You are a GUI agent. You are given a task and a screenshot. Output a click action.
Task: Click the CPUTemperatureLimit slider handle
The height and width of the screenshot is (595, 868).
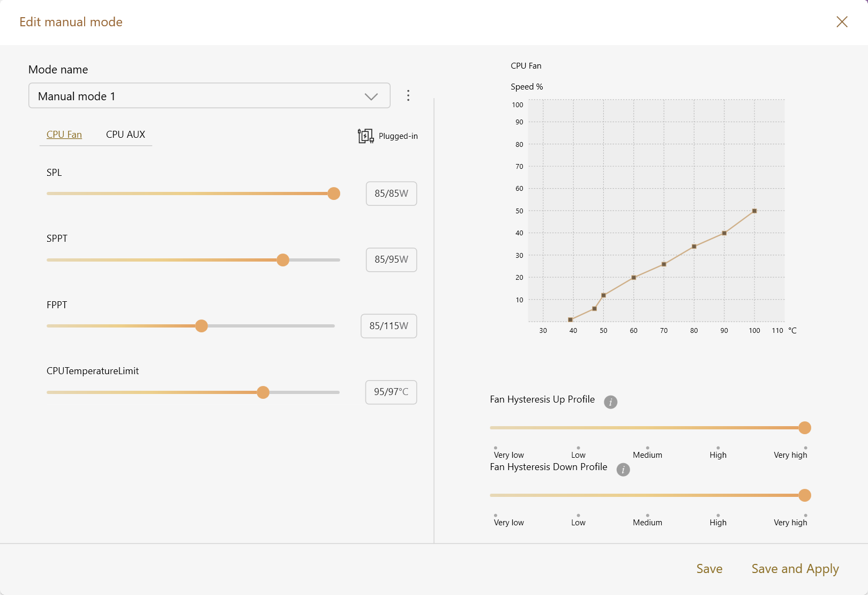(x=263, y=392)
